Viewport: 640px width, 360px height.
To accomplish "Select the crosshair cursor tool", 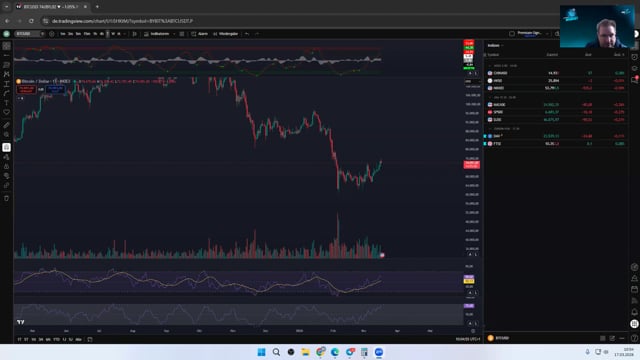I will (x=7, y=46).
